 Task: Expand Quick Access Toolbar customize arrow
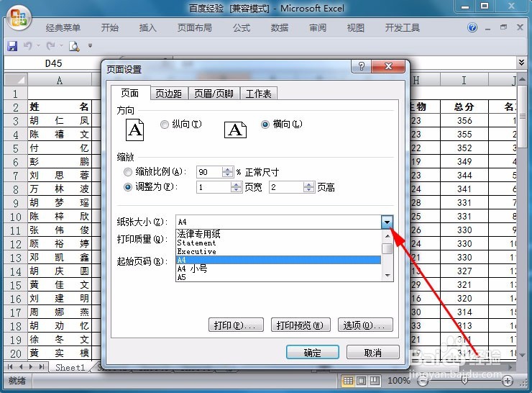point(90,45)
